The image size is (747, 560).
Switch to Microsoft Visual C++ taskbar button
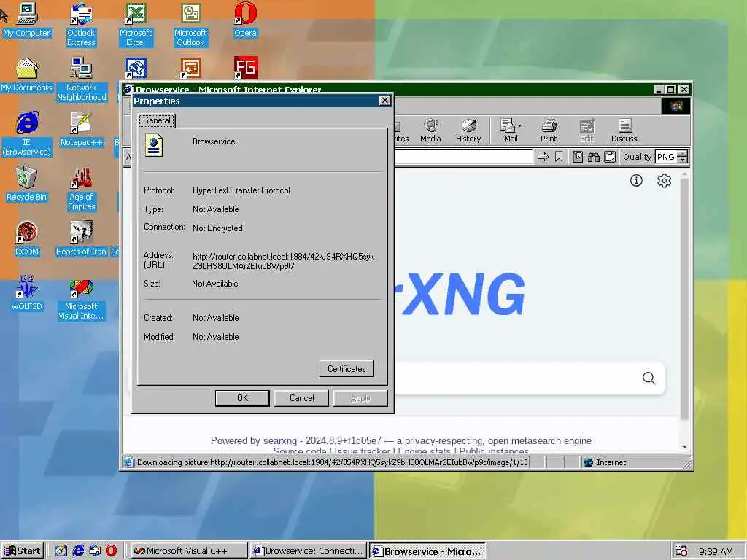188,551
